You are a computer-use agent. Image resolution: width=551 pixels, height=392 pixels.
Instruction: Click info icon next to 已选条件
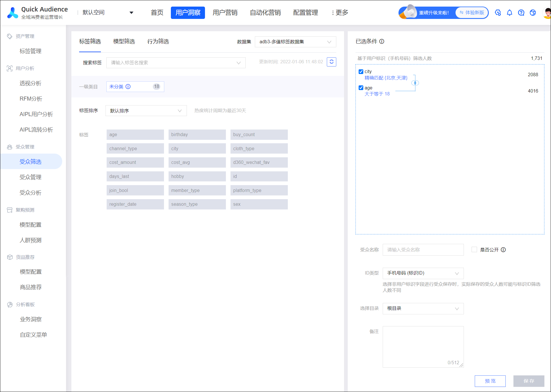pyautogui.click(x=382, y=42)
